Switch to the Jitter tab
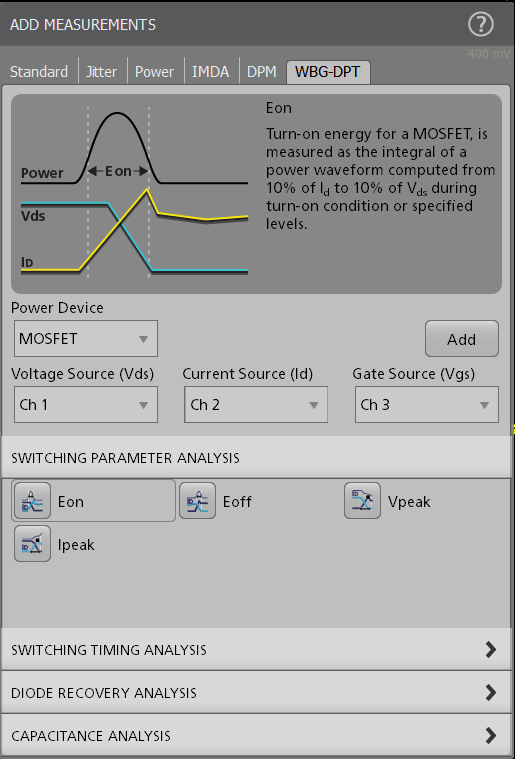Screen dimensions: 515x759 (102, 72)
